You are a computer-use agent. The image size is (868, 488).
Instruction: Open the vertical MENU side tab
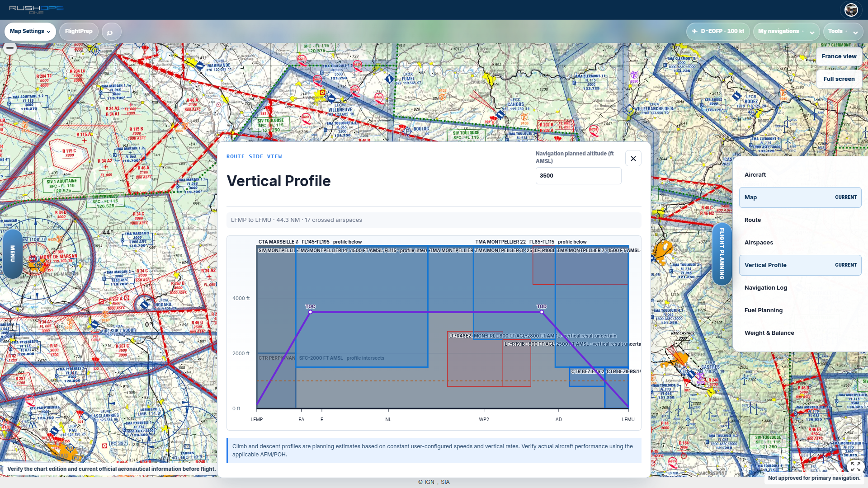click(x=12, y=253)
